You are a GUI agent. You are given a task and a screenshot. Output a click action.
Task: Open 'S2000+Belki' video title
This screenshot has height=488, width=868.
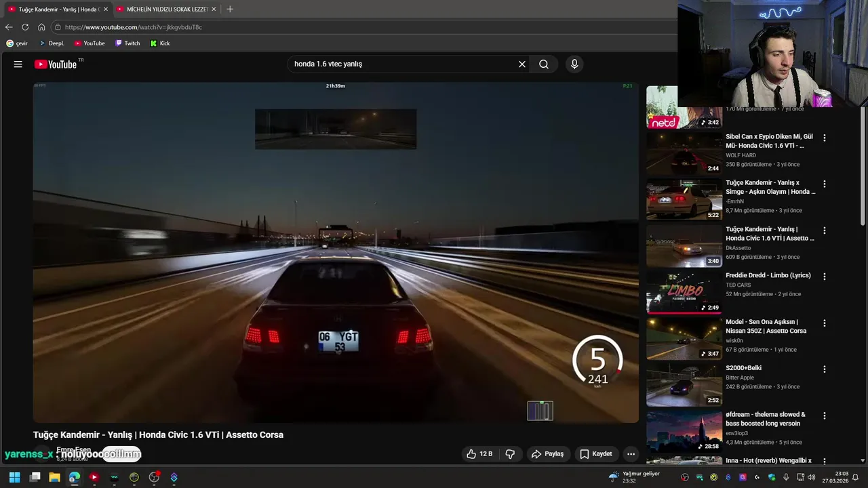[x=744, y=368]
